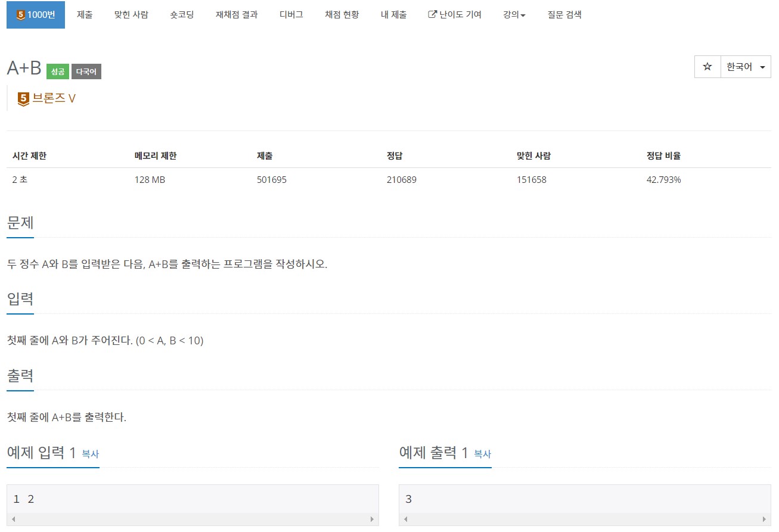
Task: Click the 예제 출력 1 heading
Action: point(433,453)
